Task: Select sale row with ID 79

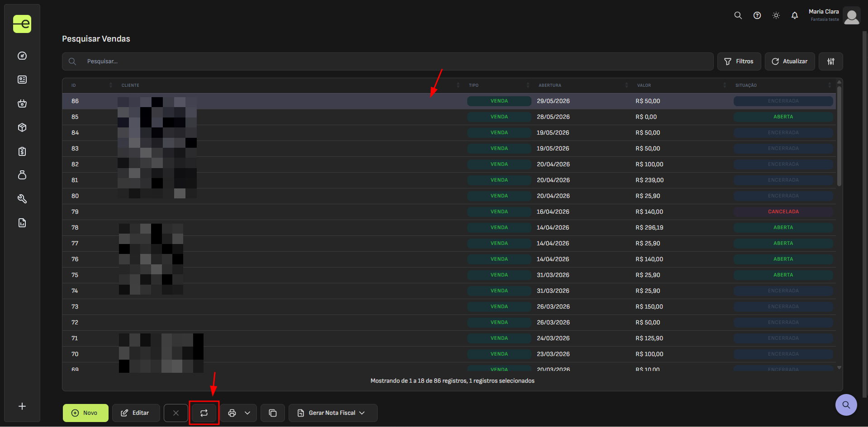Action: coord(449,212)
